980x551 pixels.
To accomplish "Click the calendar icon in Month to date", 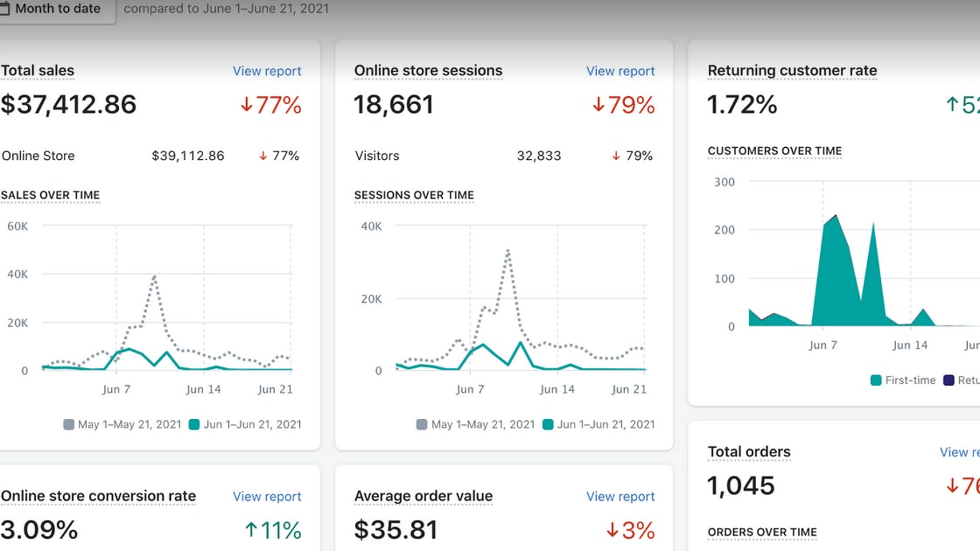I will (x=4, y=9).
